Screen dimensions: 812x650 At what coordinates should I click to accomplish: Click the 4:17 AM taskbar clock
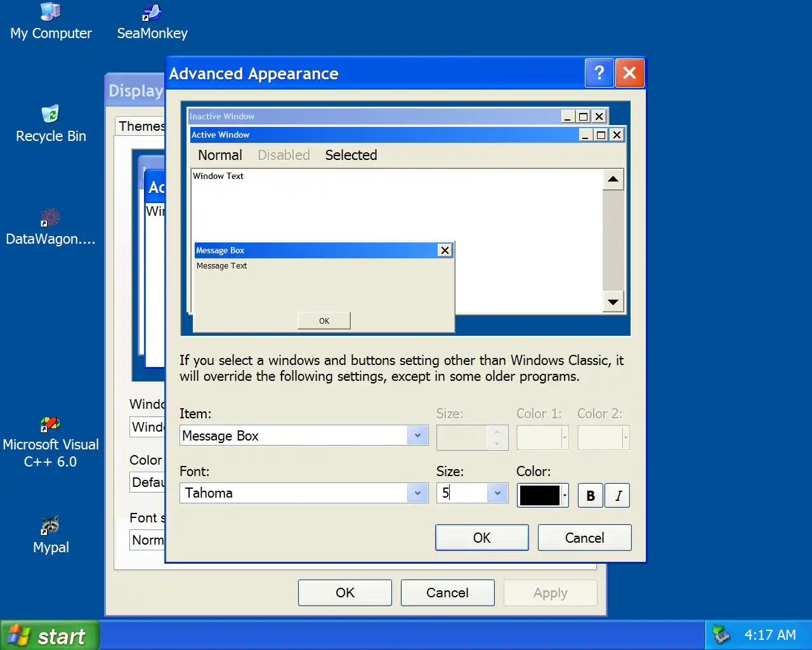pyautogui.click(x=770, y=635)
